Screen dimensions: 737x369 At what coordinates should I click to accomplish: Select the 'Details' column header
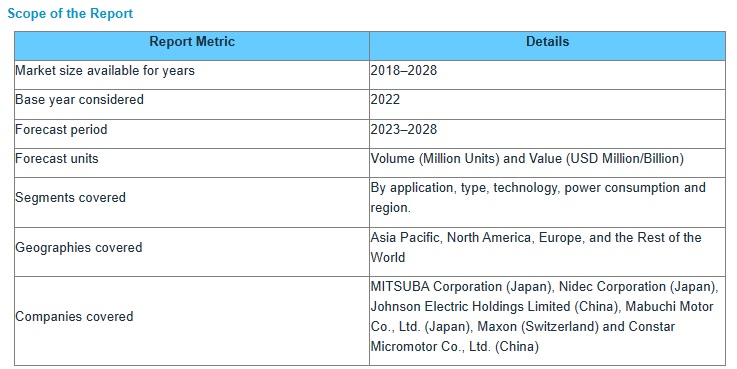(547, 46)
